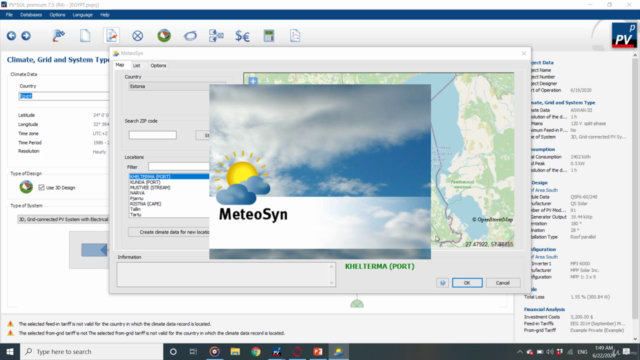
Task: Click the help icon beside the OK button
Action: (x=442, y=282)
